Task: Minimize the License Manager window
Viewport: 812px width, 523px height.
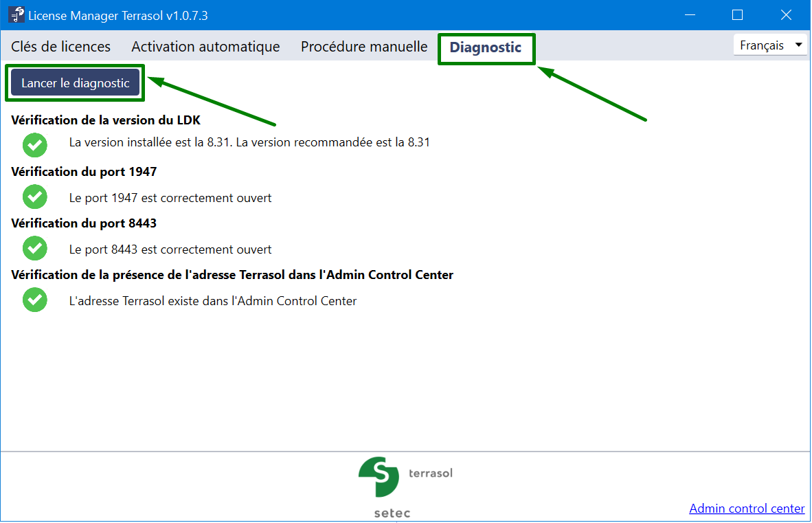Action: 690,15
